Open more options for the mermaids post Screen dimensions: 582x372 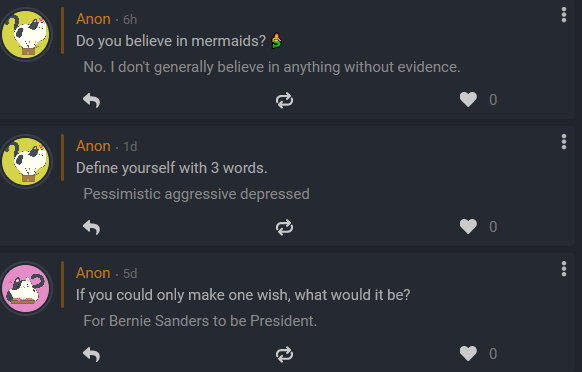(564, 15)
